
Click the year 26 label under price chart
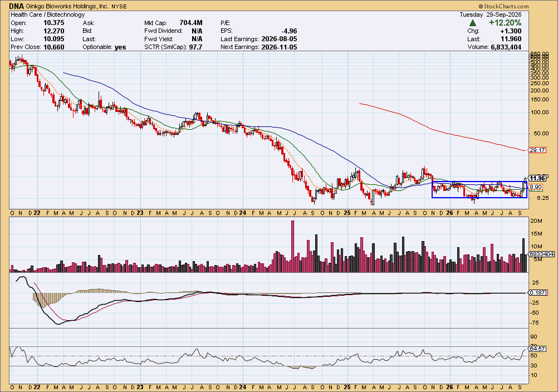[450, 213]
